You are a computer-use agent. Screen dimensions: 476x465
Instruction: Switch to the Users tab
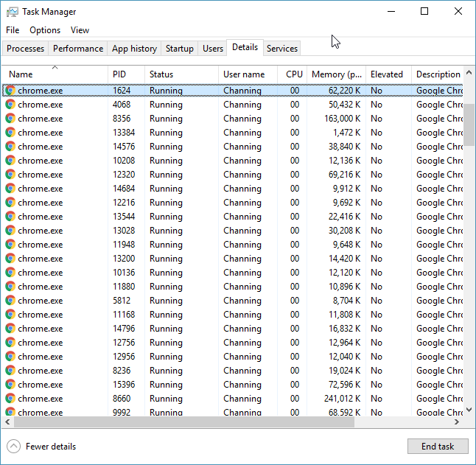click(213, 49)
